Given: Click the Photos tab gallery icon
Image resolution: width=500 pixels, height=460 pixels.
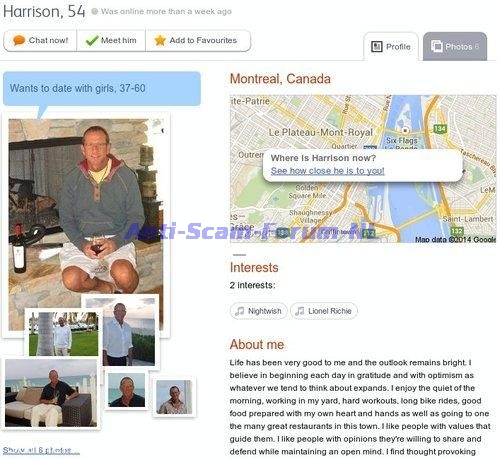Looking at the screenshot, I should pyautogui.click(x=437, y=46).
